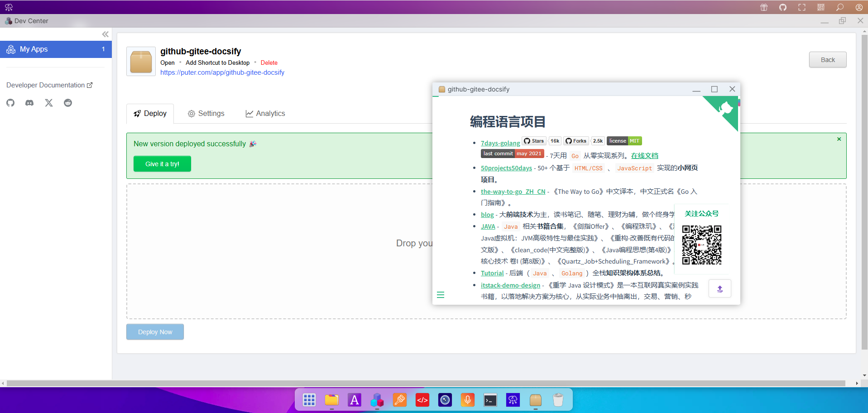This screenshot has width=868, height=413.
Task: Open Discord link in the sidebar
Action: tap(29, 103)
